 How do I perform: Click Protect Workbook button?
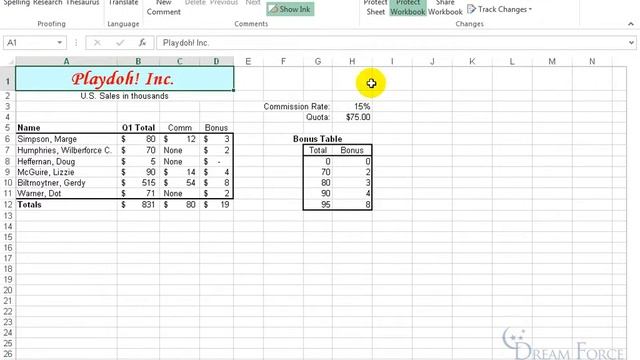coord(407,8)
